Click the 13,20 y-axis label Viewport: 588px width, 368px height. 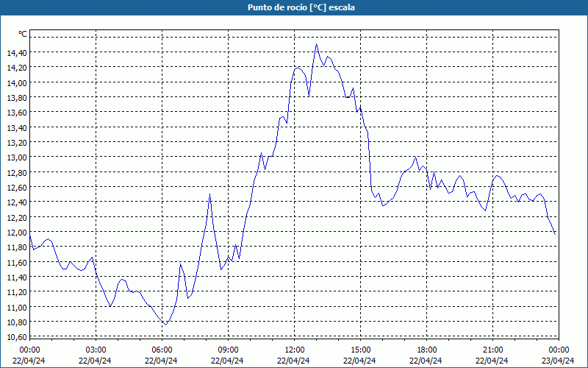[x=17, y=143]
